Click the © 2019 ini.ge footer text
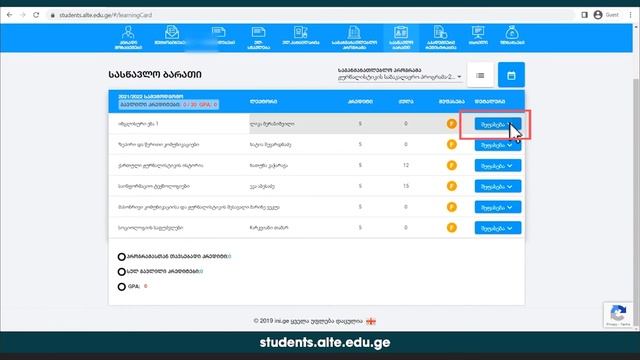Screen dimensions: 640x360 (x=308, y=321)
